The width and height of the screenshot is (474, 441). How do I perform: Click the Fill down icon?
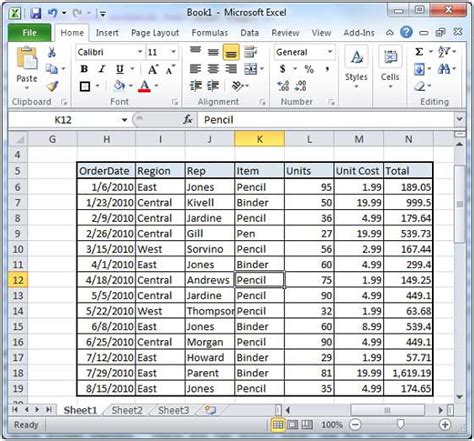pos(419,69)
